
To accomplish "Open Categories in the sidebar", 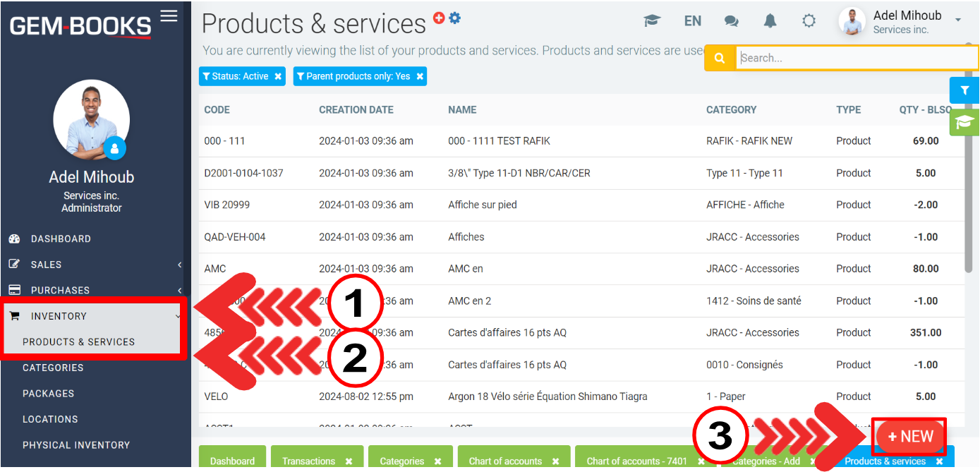I will (53, 368).
